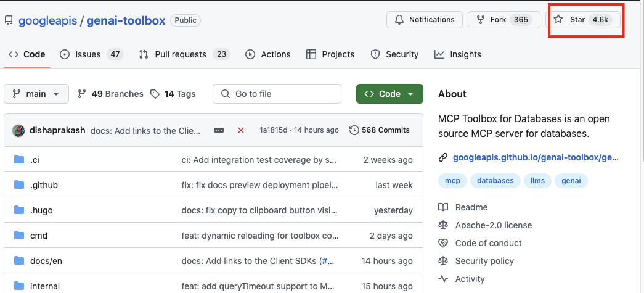The height and width of the screenshot is (293, 644).
Task: Open the Issues tab
Action: [92, 54]
